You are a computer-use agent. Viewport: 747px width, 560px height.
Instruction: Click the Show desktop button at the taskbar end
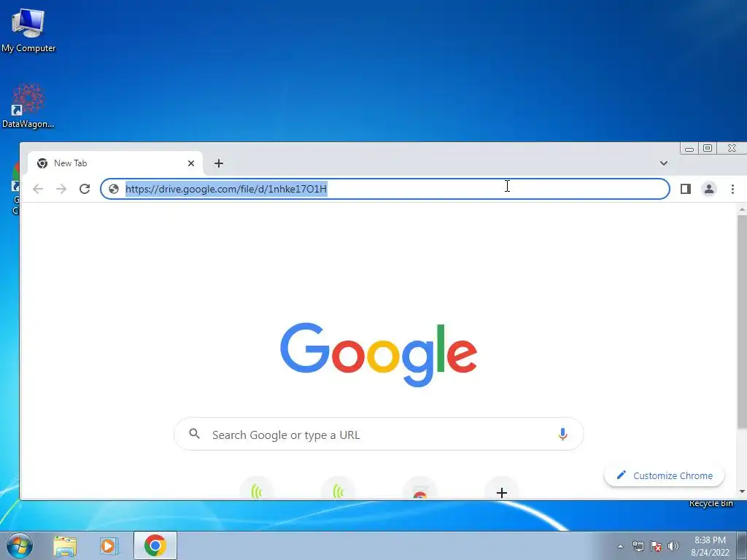click(742, 545)
